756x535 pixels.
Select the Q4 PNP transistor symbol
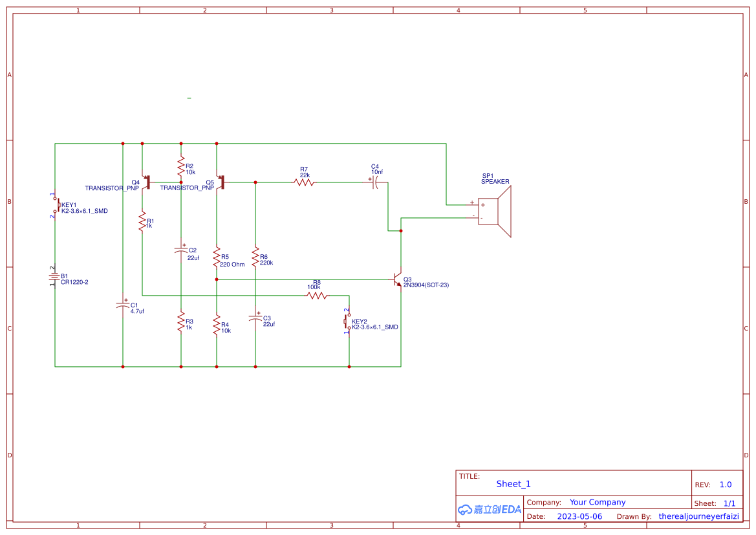[x=147, y=182]
